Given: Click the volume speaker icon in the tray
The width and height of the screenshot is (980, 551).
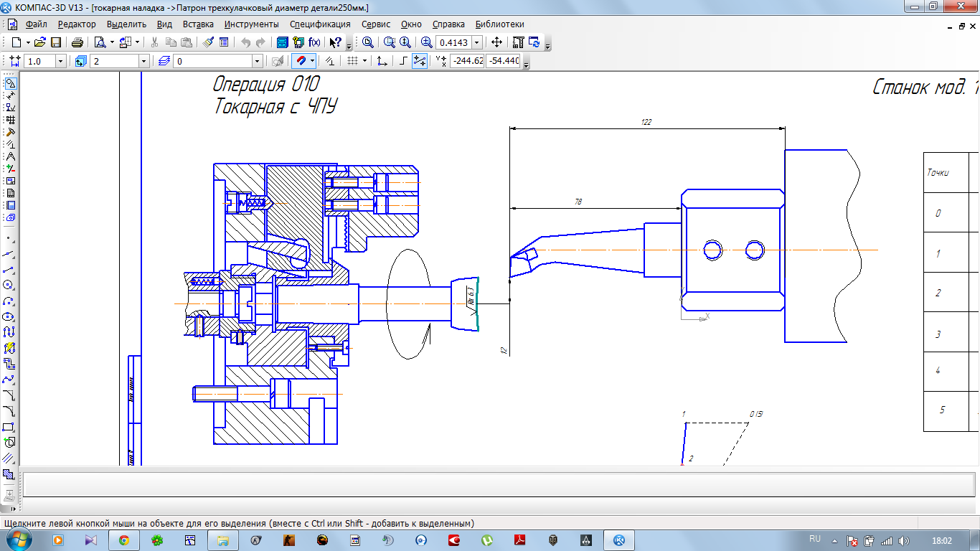Looking at the screenshot, I should click(903, 540).
